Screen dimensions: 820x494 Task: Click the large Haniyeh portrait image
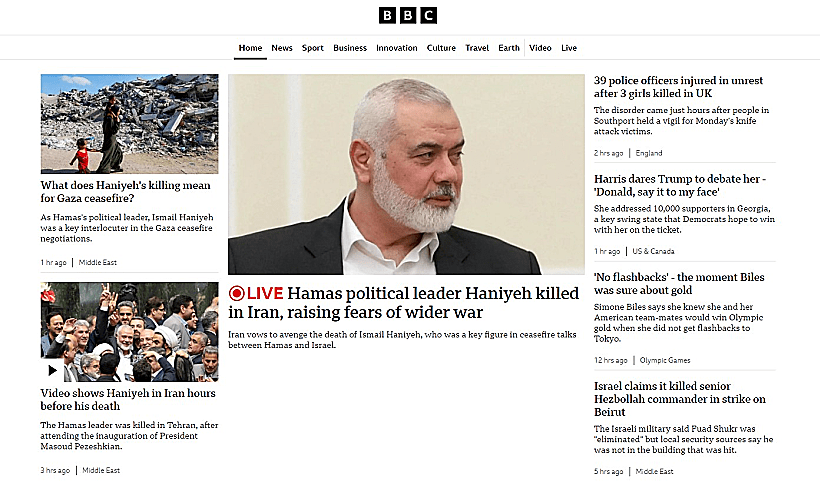click(x=406, y=174)
